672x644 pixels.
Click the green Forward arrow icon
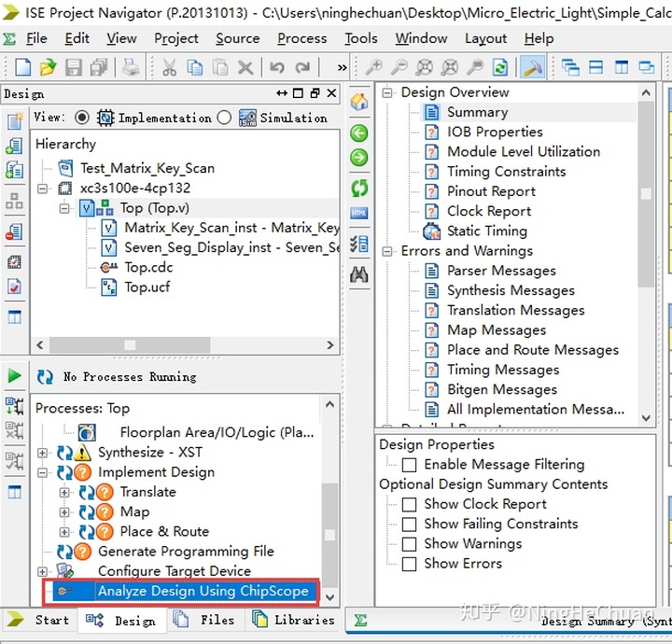[x=359, y=157]
